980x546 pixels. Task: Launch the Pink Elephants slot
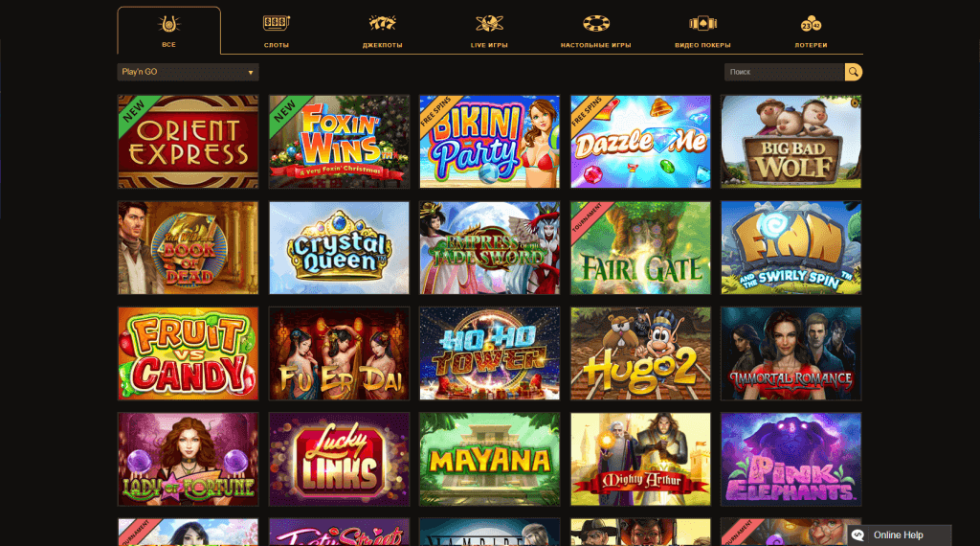(x=791, y=459)
